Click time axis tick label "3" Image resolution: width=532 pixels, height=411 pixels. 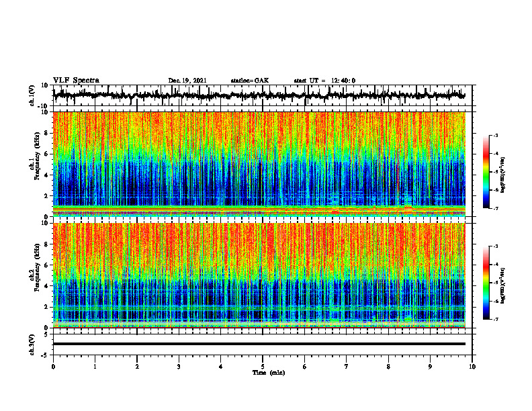pyautogui.click(x=179, y=367)
